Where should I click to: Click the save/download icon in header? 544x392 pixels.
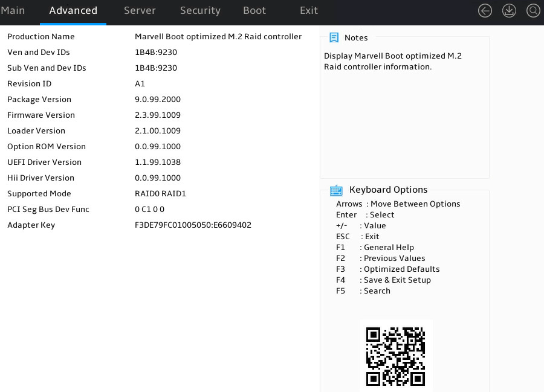tap(509, 11)
